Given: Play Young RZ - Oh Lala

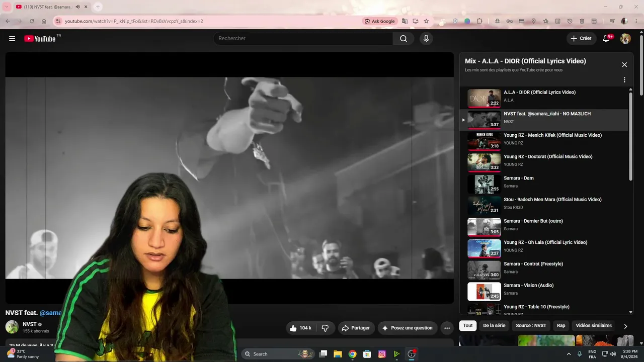Looking at the screenshot, I should point(544,249).
